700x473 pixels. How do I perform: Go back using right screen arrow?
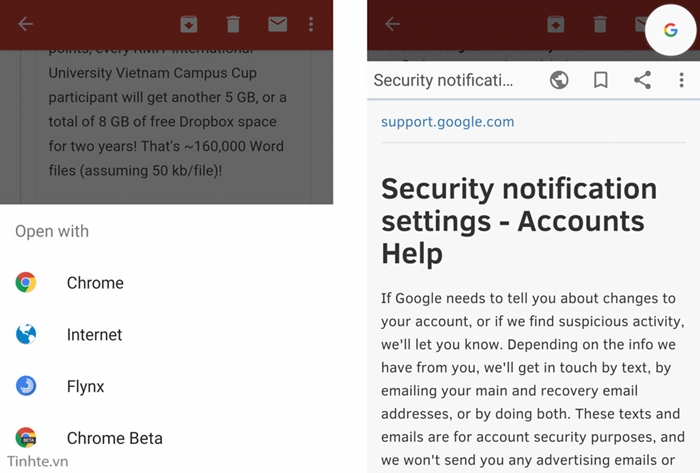click(x=392, y=24)
